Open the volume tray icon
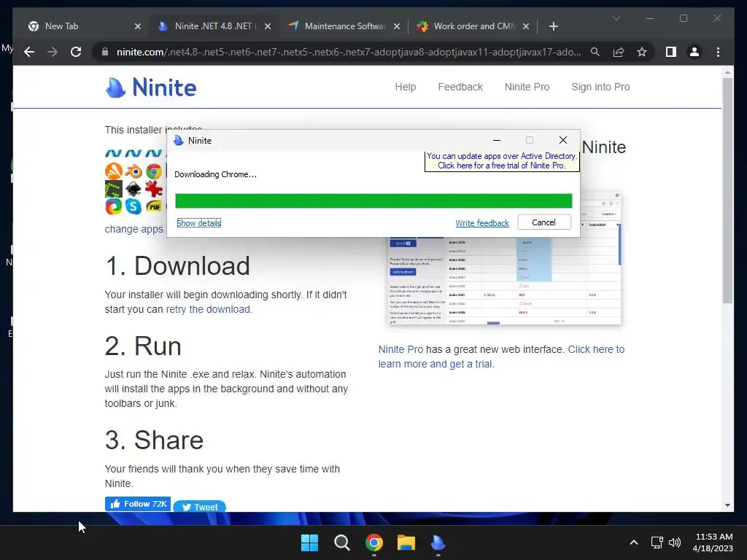The image size is (747, 560). click(x=675, y=542)
